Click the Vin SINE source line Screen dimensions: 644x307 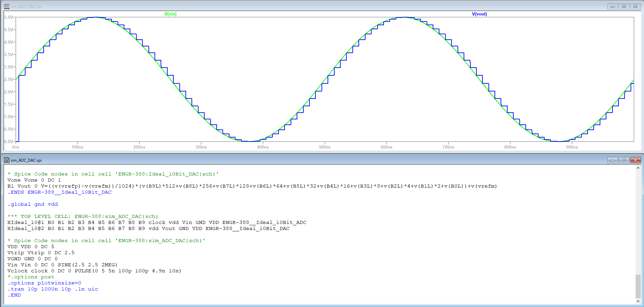coord(62,265)
